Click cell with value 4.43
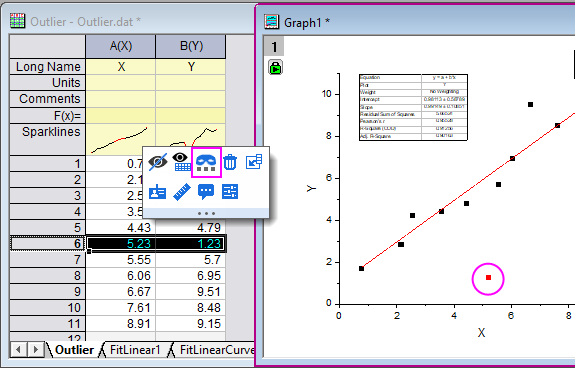 pos(121,228)
